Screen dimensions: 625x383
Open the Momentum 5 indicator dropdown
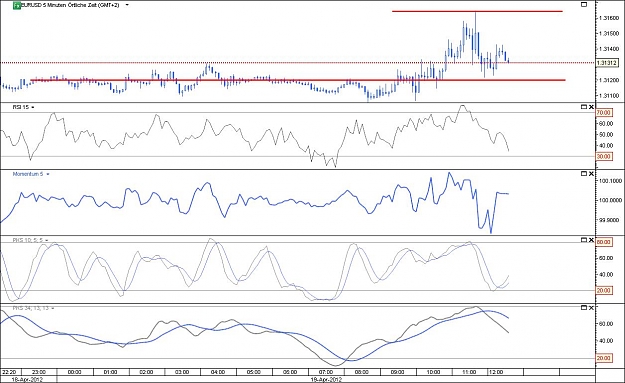(48, 174)
